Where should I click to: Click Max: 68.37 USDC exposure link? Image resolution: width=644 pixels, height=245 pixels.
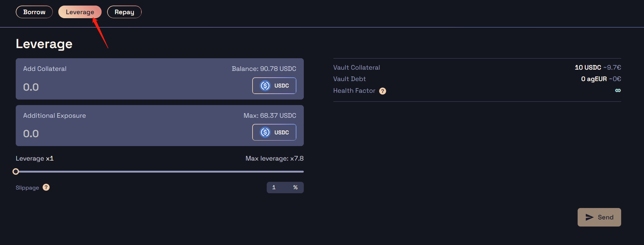[270, 116]
